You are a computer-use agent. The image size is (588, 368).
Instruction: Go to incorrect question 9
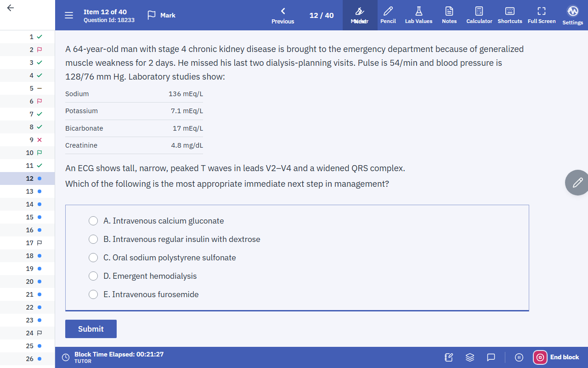tap(28, 140)
